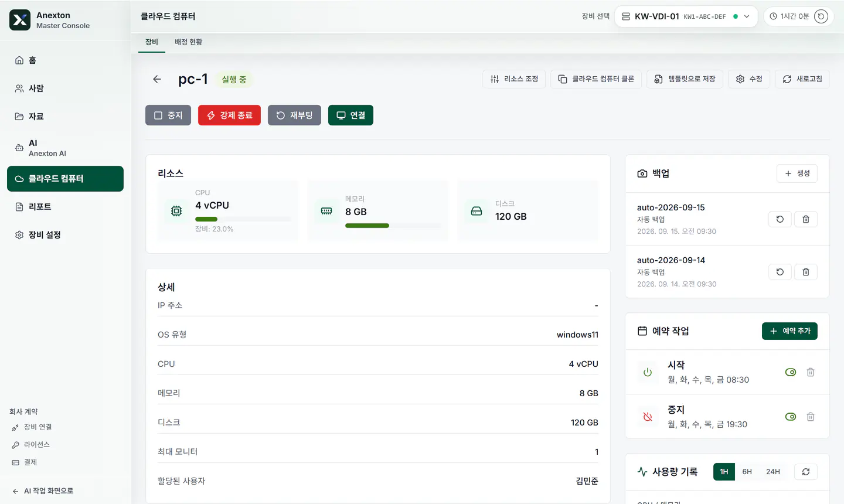Delete the 중지 scheduled task
Screen dimensions: 844x504
[811, 417]
